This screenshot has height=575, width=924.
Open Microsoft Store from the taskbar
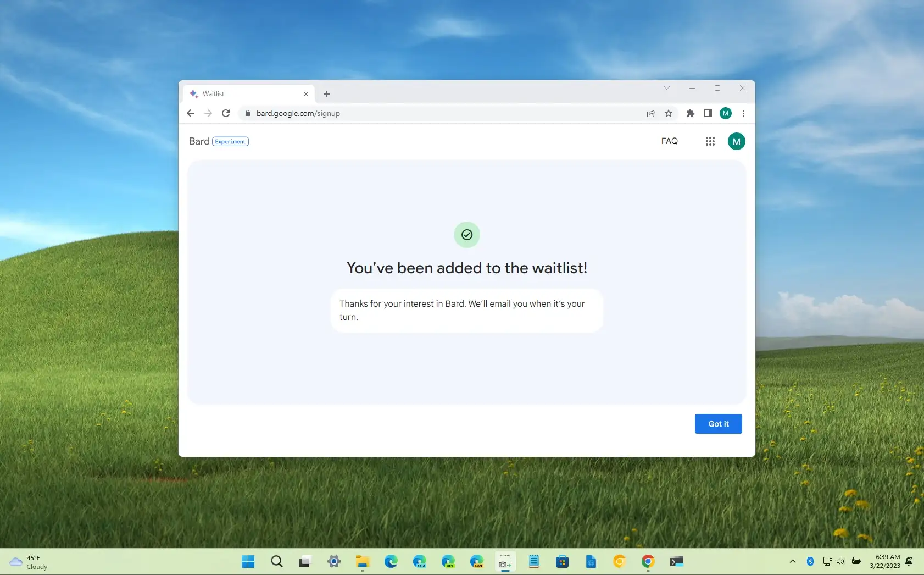tap(563, 561)
